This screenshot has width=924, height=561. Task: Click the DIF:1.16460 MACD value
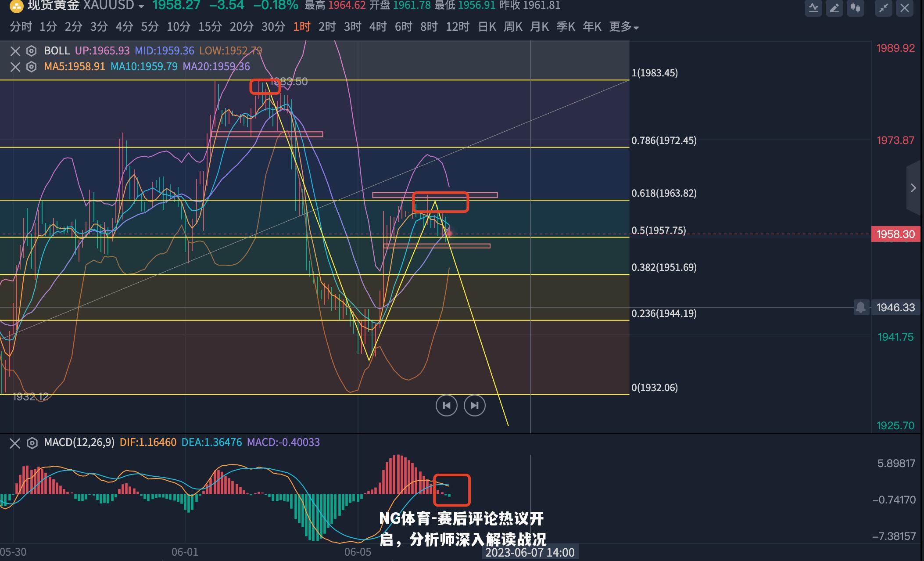(148, 442)
